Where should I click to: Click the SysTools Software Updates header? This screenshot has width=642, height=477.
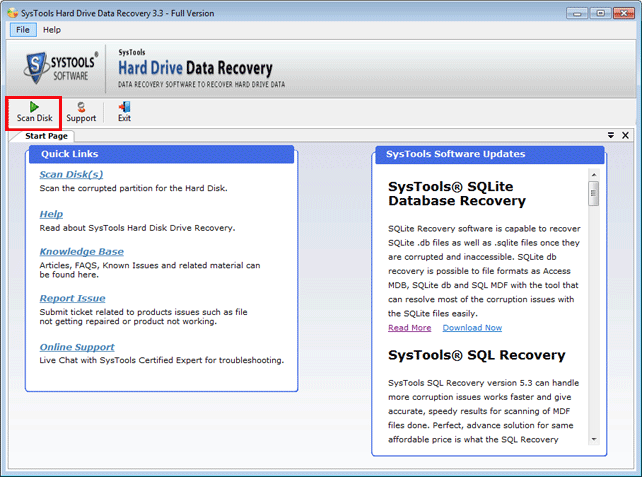tap(490, 154)
